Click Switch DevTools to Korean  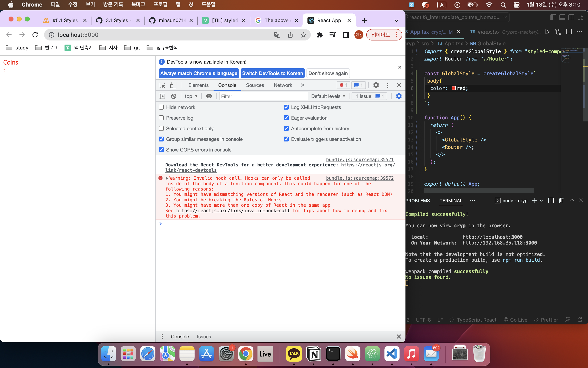tap(272, 73)
